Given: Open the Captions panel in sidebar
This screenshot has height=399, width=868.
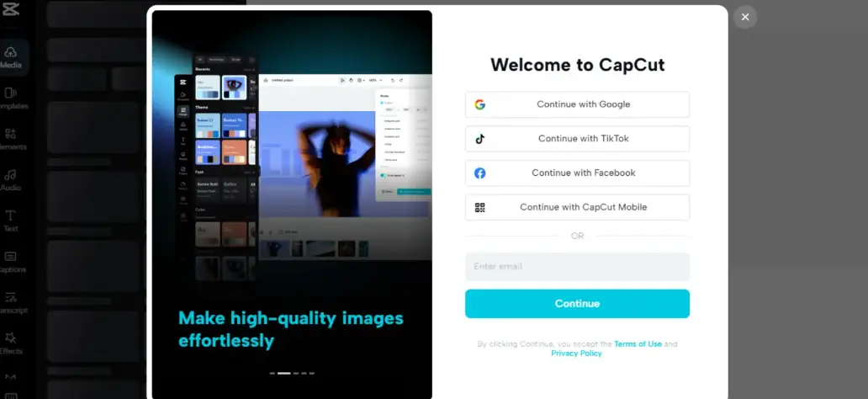Looking at the screenshot, I should (x=11, y=262).
